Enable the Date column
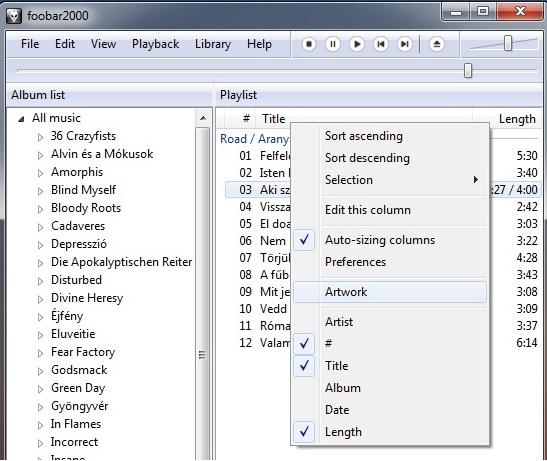This screenshot has height=461, width=547. coord(390,410)
